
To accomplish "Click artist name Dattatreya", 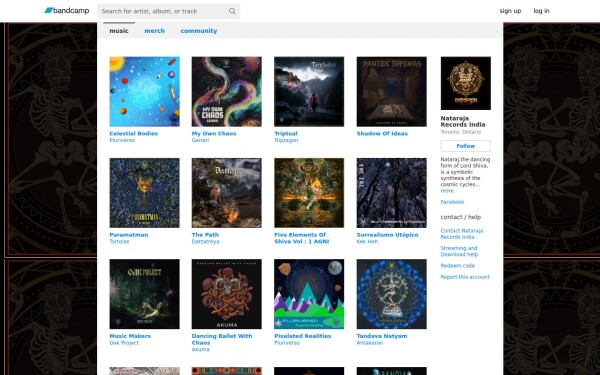I will tap(205, 242).
